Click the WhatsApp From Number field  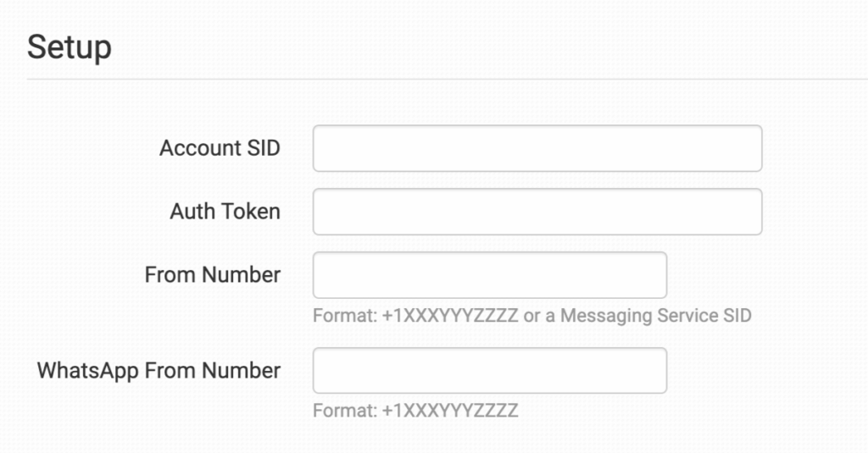pyautogui.click(x=489, y=370)
